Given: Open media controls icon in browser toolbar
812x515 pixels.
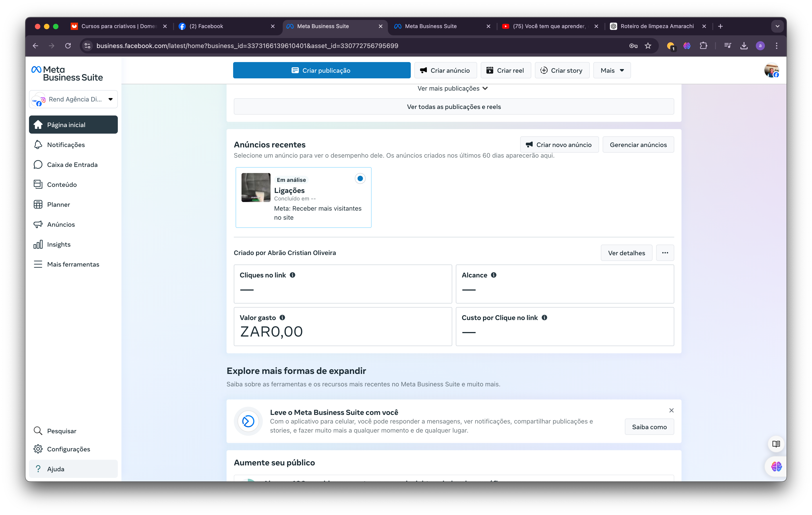Looking at the screenshot, I should 728,46.
